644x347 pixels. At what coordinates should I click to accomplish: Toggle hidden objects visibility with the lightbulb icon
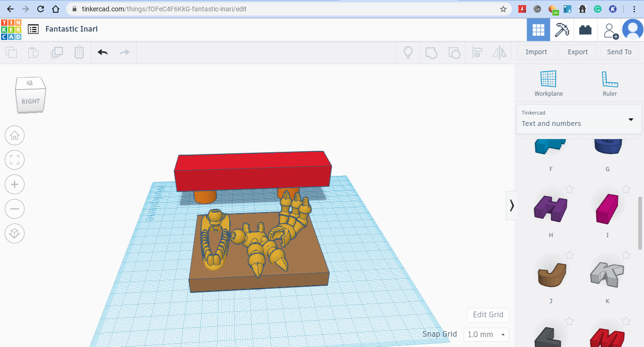pyautogui.click(x=408, y=52)
